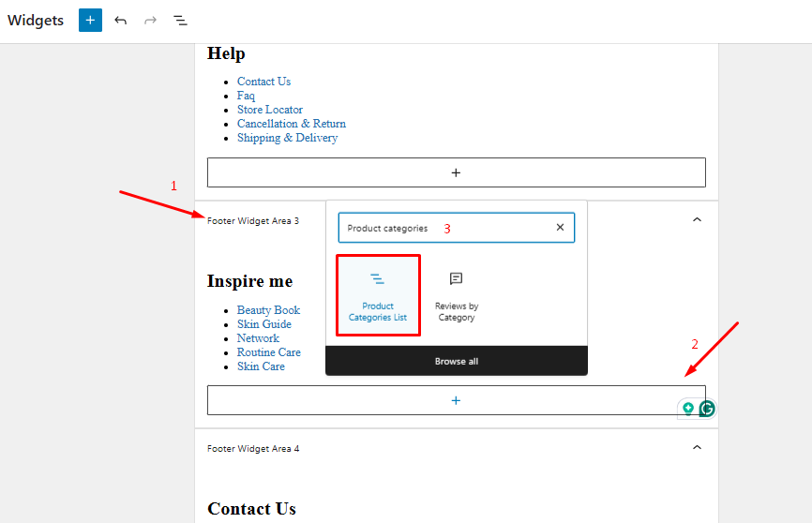Viewport: 812px width, 523px height.
Task: Open the Cancellation & Return link
Action: 292,123
